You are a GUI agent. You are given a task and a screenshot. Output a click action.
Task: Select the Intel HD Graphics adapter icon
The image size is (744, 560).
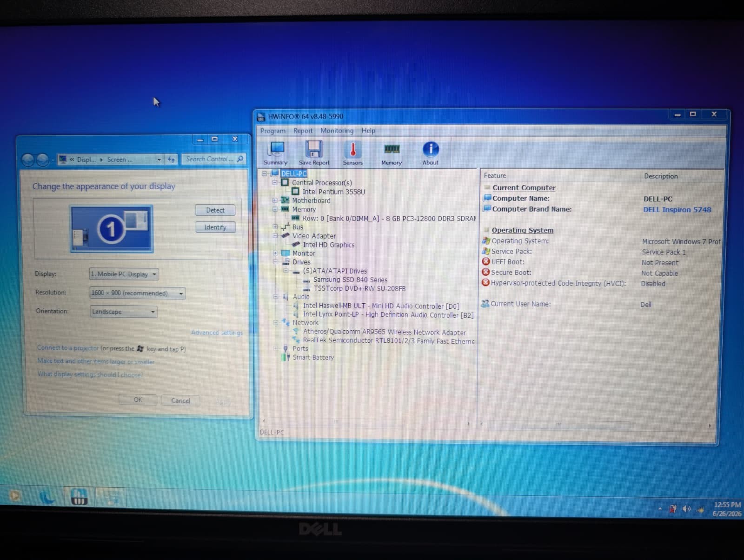(x=296, y=244)
